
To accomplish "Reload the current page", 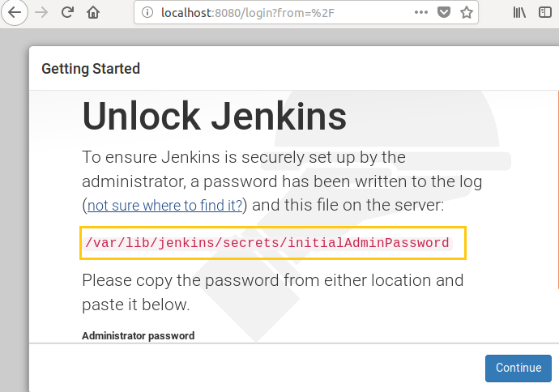I will (68, 13).
